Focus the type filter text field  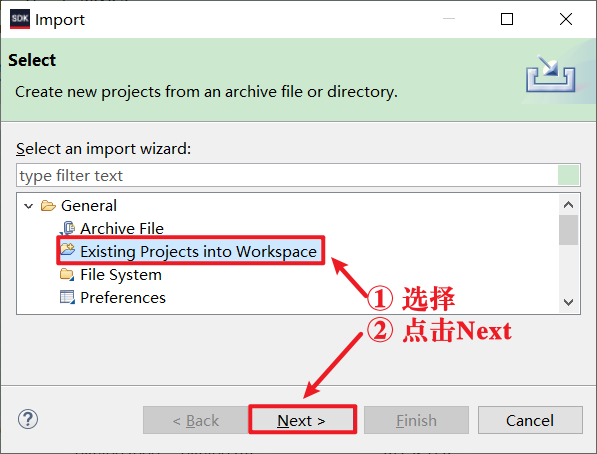[287, 176]
